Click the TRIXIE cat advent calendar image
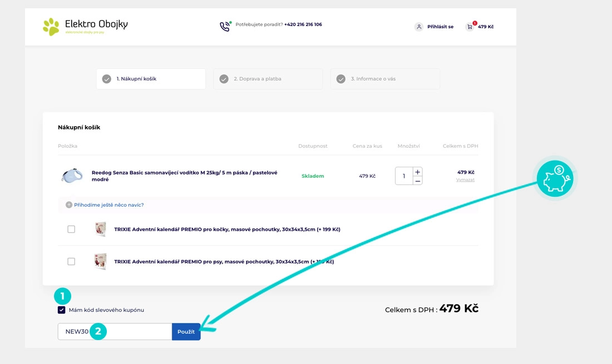This screenshot has width=612, height=364. pyautogui.click(x=100, y=230)
